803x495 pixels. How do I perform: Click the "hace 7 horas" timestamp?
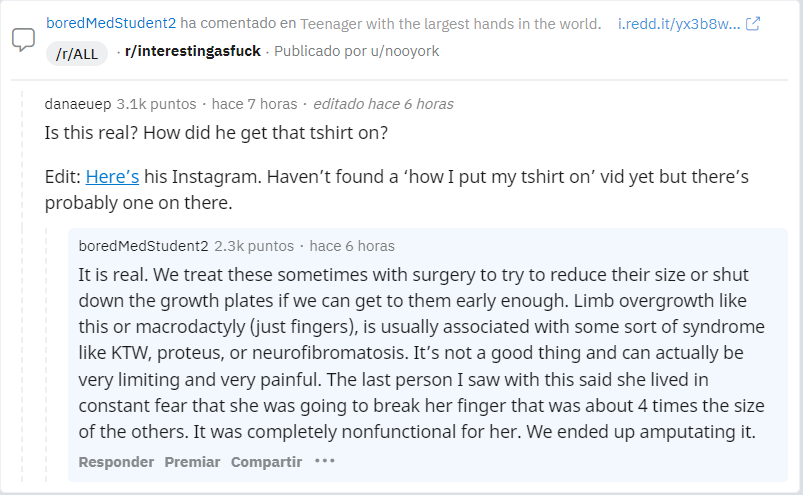coord(254,103)
